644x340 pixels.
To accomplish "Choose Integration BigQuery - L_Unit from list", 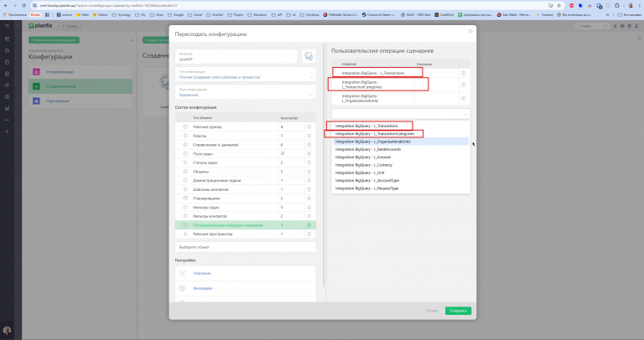I will [x=401, y=173].
